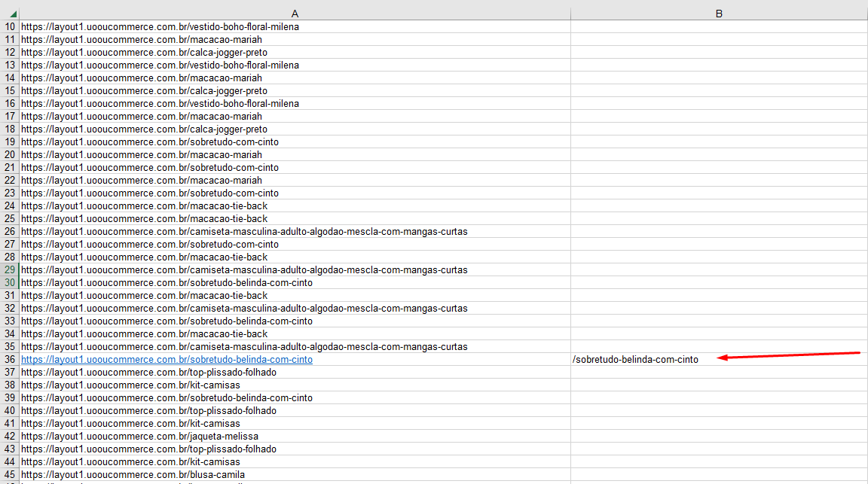Click cell A31 macacao-tie-back URL
The height and width of the screenshot is (484, 868).
(x=295, y=295)
